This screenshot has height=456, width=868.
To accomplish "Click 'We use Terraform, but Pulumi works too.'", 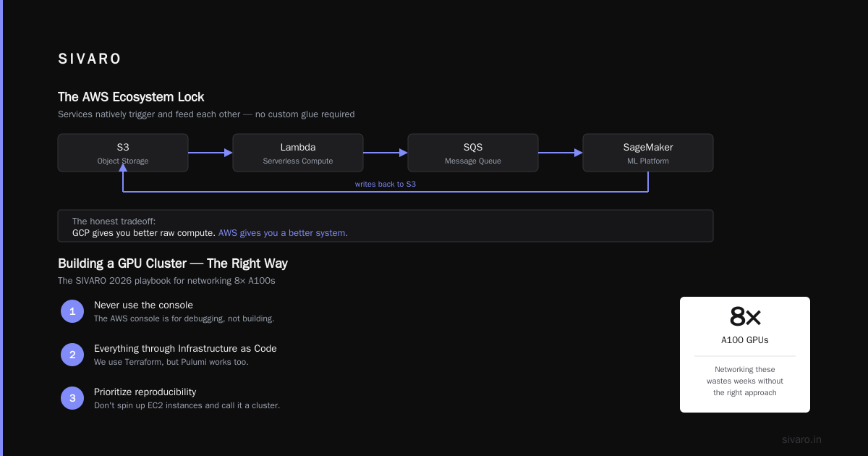I will click(x=171, y=362).
